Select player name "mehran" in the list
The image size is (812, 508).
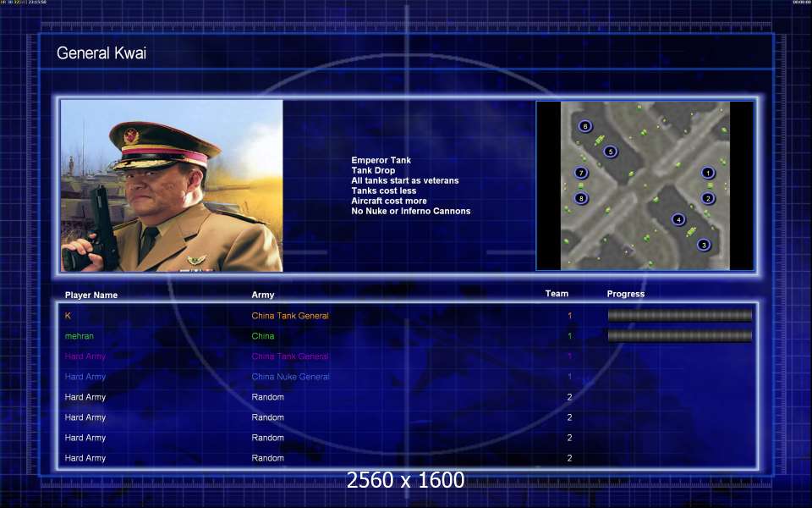coord(80,336)
